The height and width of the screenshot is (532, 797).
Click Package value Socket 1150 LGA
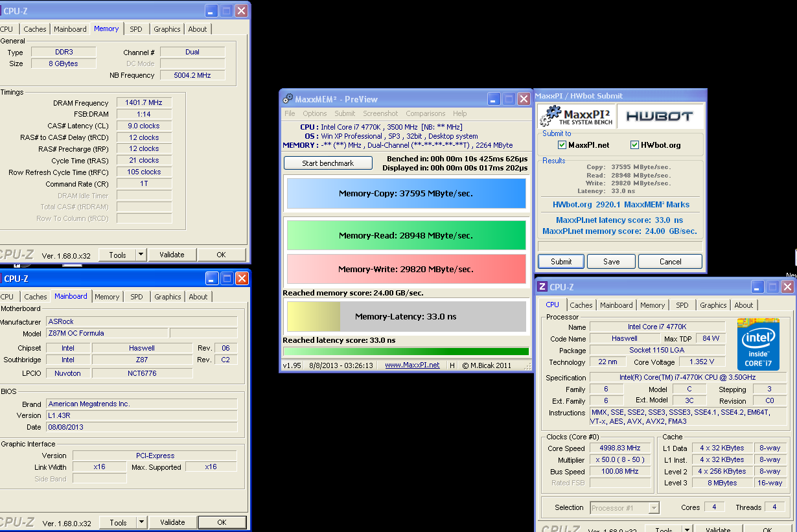[657, 350]
